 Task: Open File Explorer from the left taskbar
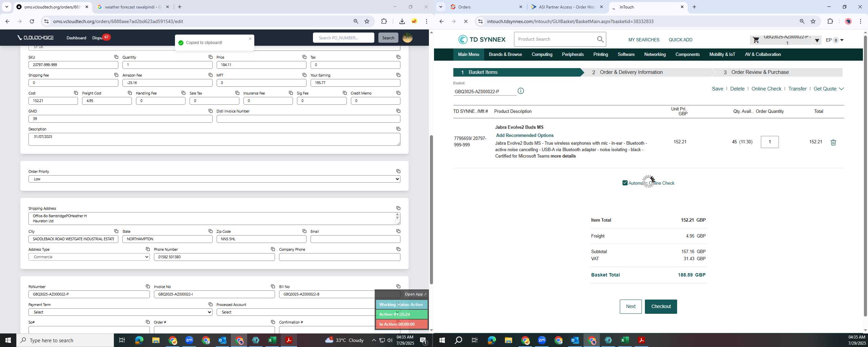tap(156, 340)
